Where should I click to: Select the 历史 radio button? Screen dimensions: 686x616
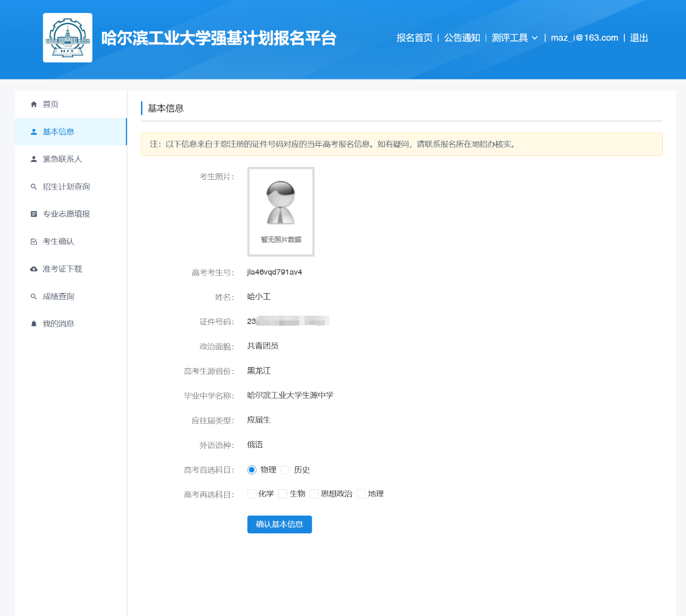click(285, 470)
